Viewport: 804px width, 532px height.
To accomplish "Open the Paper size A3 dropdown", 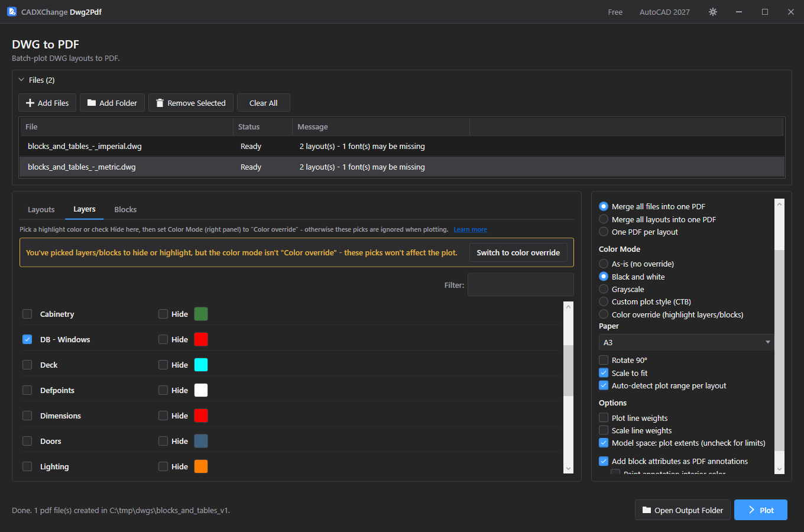I will tap(686, 342).
